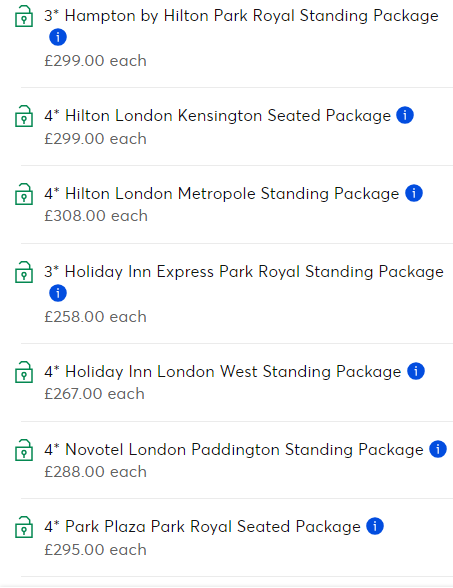Select 4* Hilton London Kensington Seated Package
Screen dimensions: 453x588
click(x=218, y=116)
